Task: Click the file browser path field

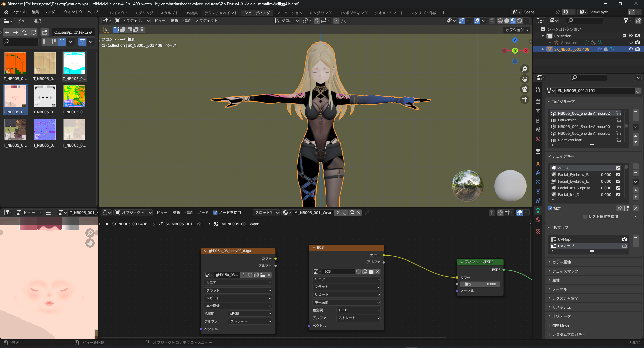Action: tap(73, 32)
